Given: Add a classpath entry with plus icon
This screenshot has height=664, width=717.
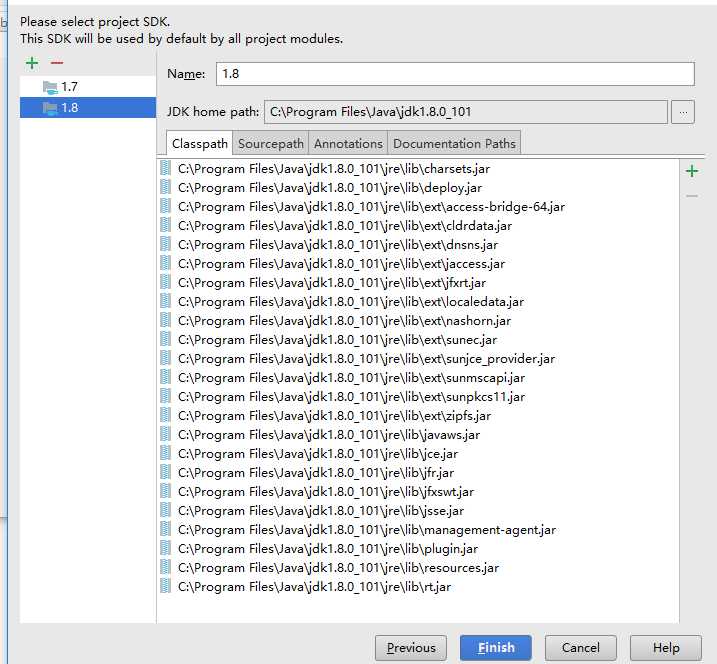Looking at the screenshot, I should point(692,171).
